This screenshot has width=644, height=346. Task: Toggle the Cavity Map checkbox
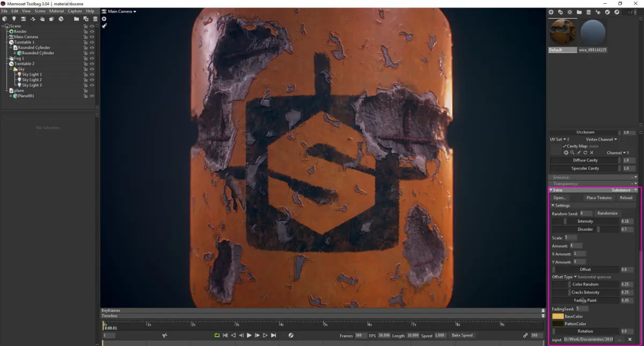point(565,146)
